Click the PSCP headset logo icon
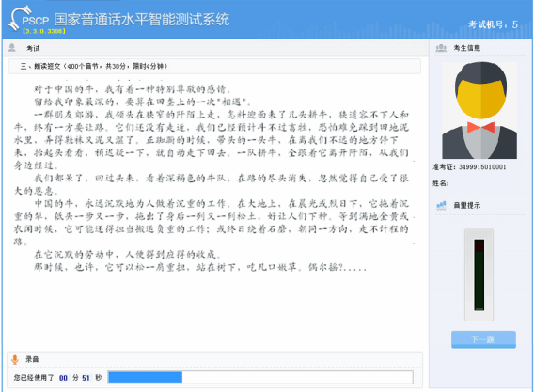This screenshot has width=534, height=392. pos(20,18)
